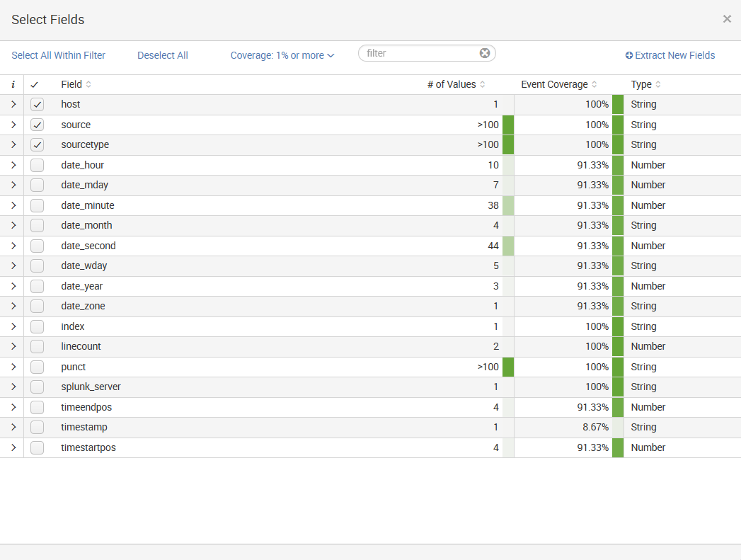Viewport: 741px width, 560px height.
Task: Expand the source row details
Action: [13, 125]
